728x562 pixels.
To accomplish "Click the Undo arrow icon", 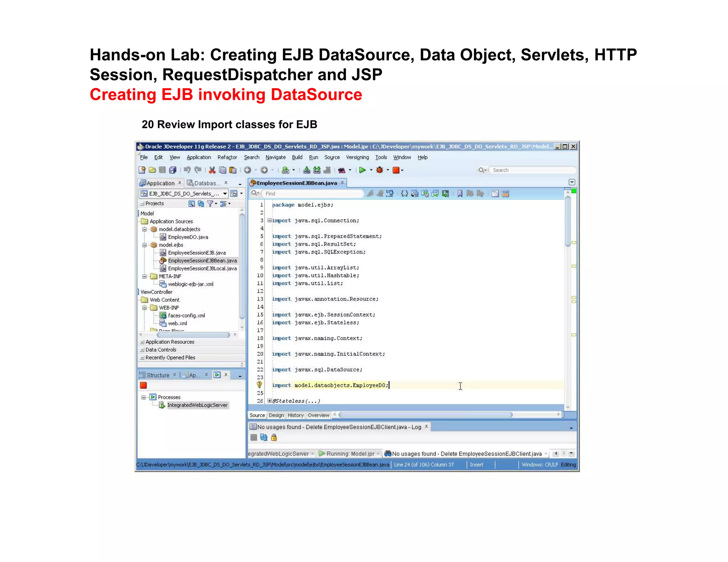I will pos(187,170).
